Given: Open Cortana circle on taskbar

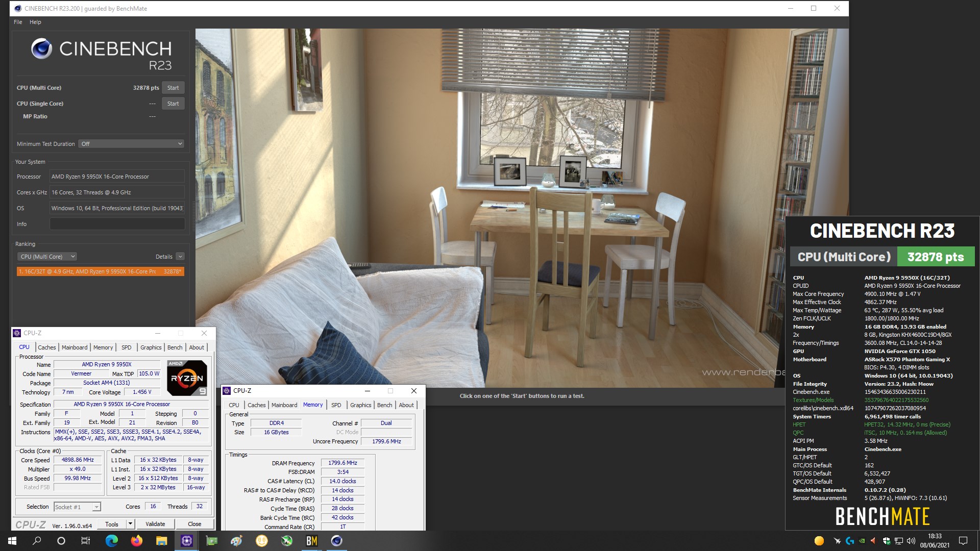Looking at the screenshot, I should click(x=61, y=541).
